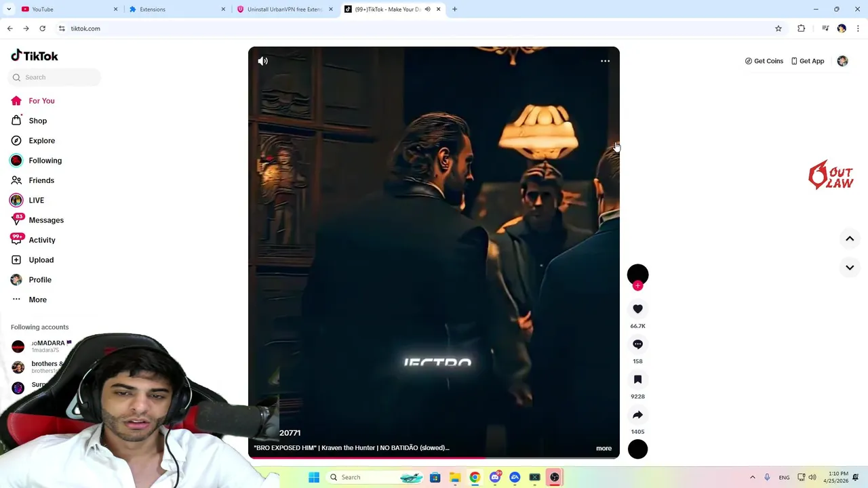The height and width of the screenshot is (488, 868).
Task: Open OBS Studio from the taskbar
Action: pos(555,477)
